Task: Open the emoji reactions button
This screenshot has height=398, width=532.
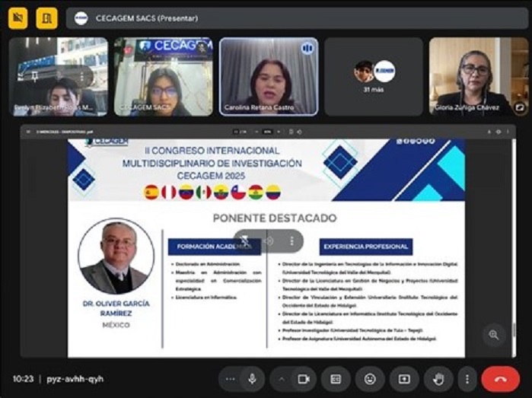Action: (x=370, y=378)
